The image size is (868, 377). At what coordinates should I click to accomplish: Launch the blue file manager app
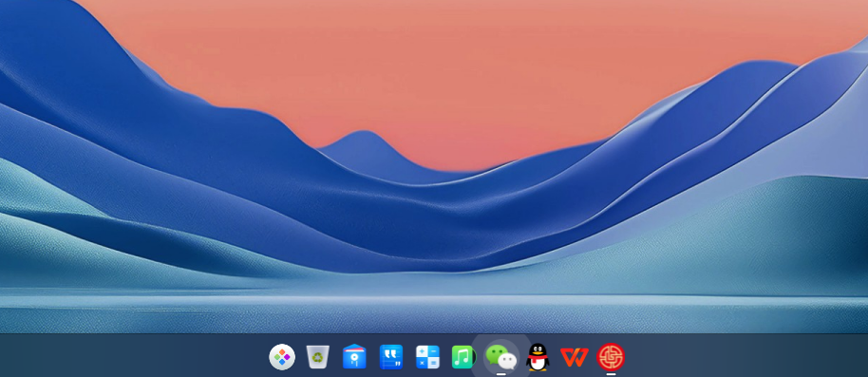354,356
